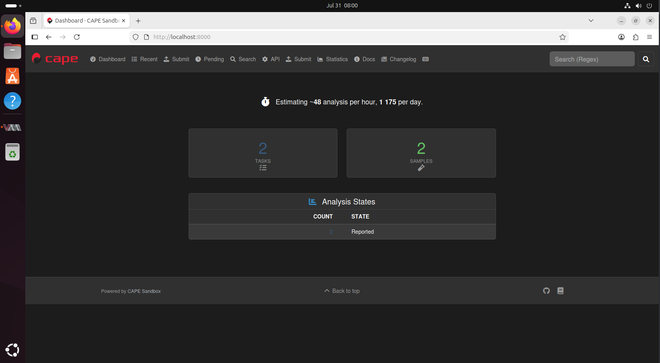Click the red cape logo
Image resolution: width=660 pixels, height=363 pixels.
(x=55, y=59)
